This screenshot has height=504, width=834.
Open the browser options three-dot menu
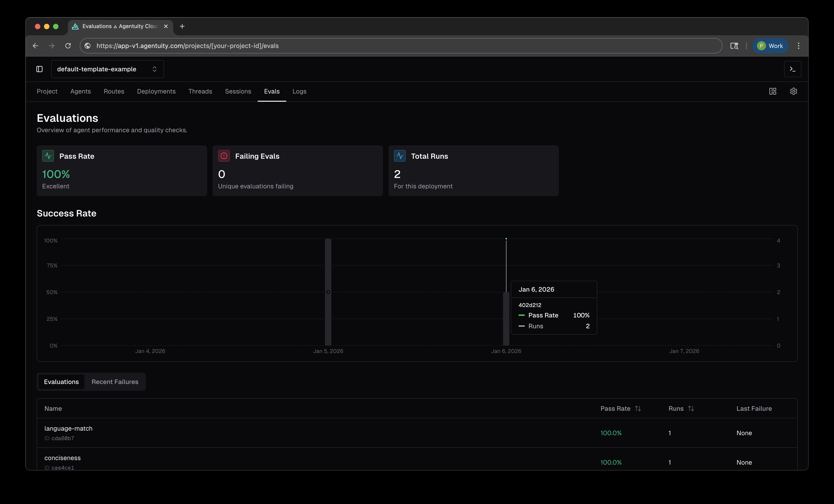tap(799, 46)
